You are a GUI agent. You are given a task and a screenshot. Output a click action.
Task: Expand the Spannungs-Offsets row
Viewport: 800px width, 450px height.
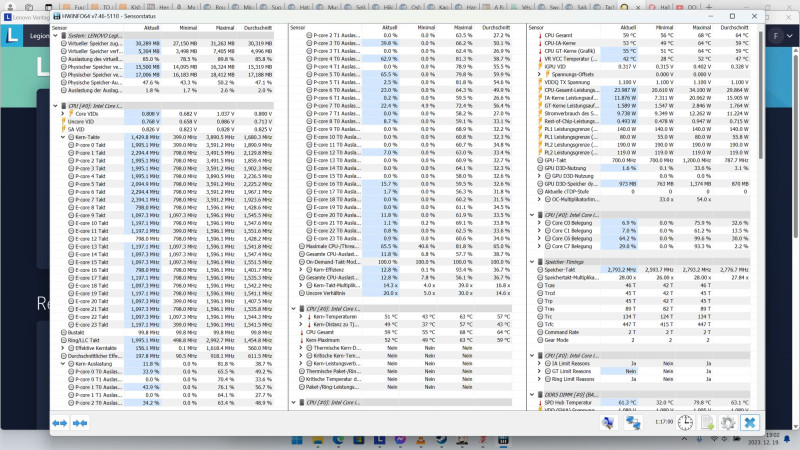tap(540, 74)
